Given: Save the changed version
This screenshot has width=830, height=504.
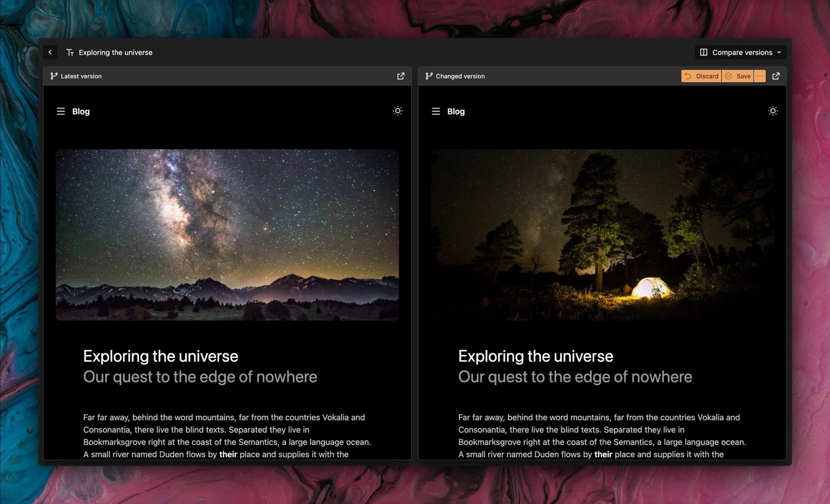Looking at the screenshot, I should tap(738, 76).
